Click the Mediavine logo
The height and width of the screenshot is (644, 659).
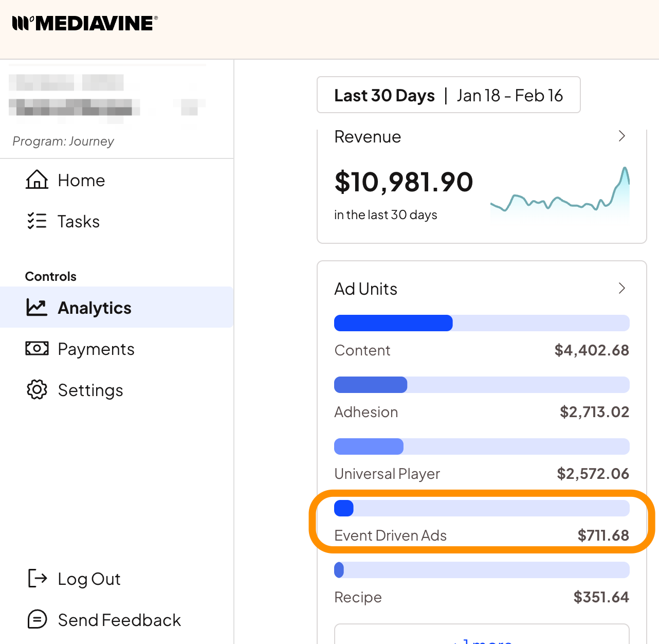tap(85, 24)
